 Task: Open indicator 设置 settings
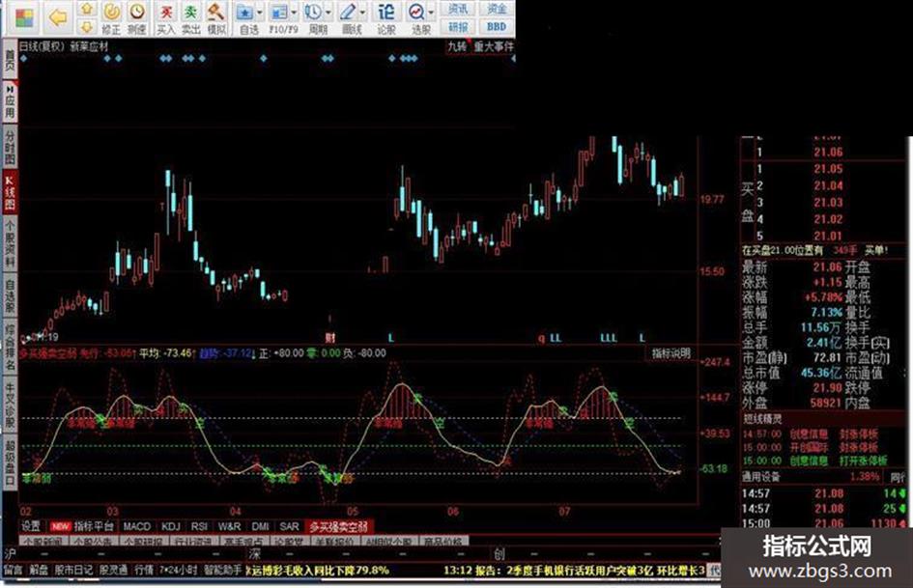pos(31,526)
